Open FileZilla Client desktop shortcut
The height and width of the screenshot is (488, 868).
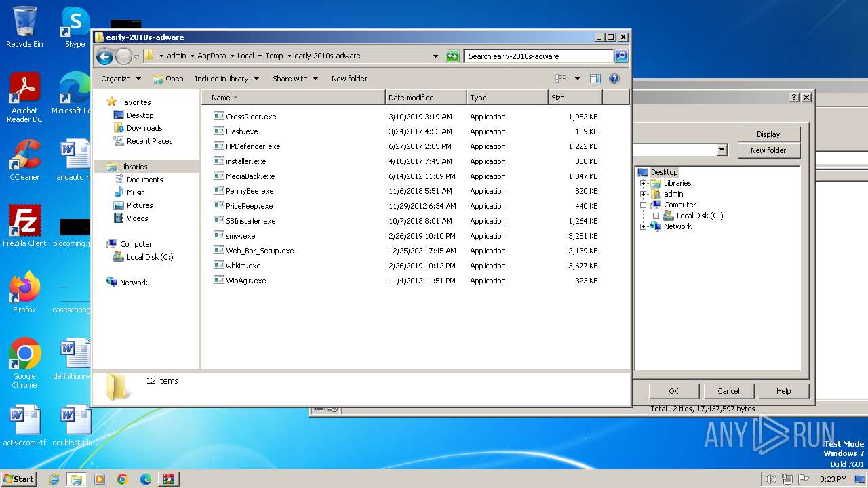pos(24,226)
